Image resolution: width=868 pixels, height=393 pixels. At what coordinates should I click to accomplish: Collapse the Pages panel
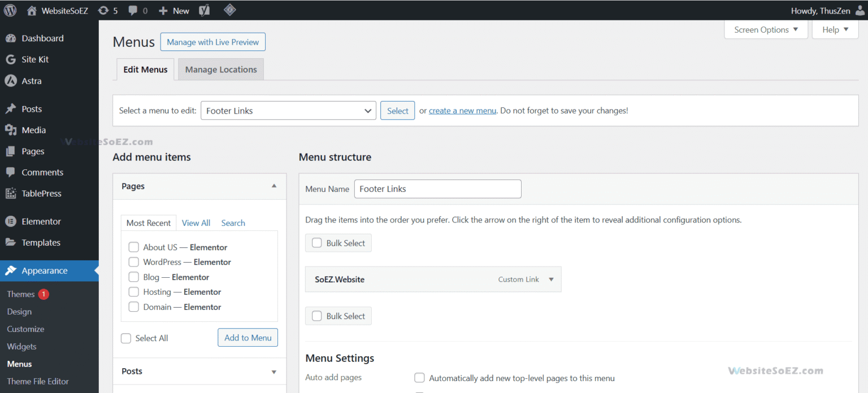(x=274, y=186)
